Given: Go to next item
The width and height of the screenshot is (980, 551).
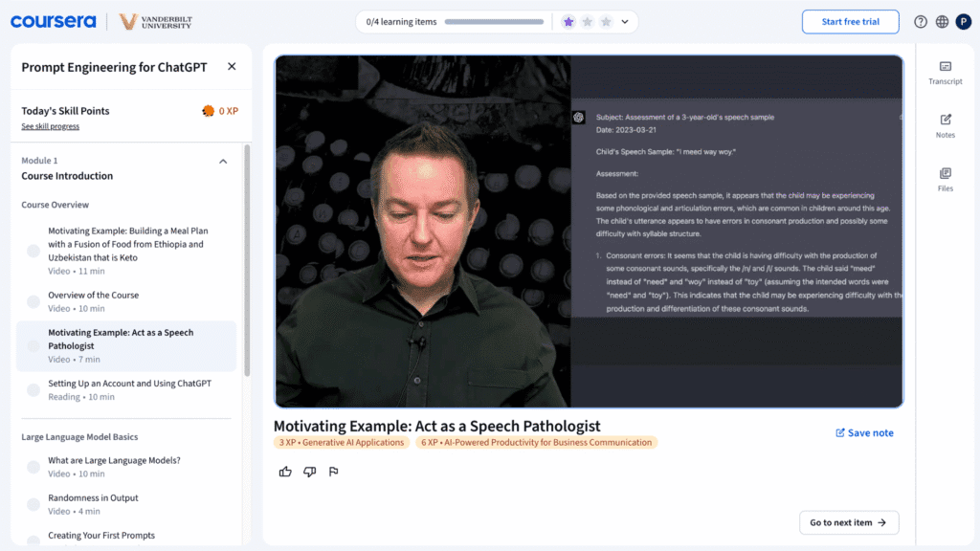Looking at the screenshot, I should coord(849,523).
